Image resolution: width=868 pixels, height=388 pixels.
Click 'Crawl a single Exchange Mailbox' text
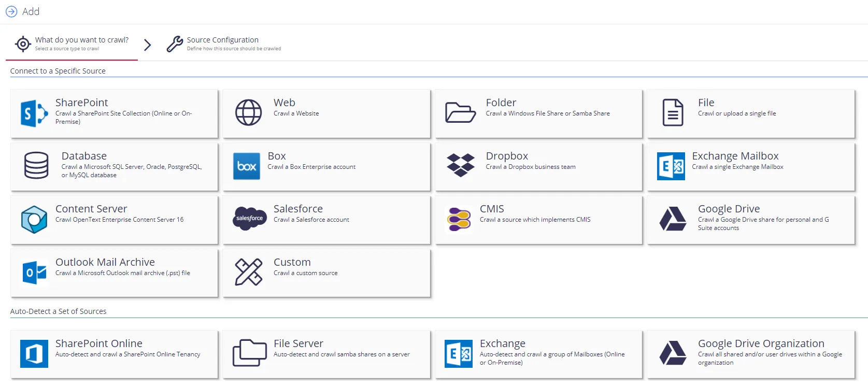click(737, 167)
